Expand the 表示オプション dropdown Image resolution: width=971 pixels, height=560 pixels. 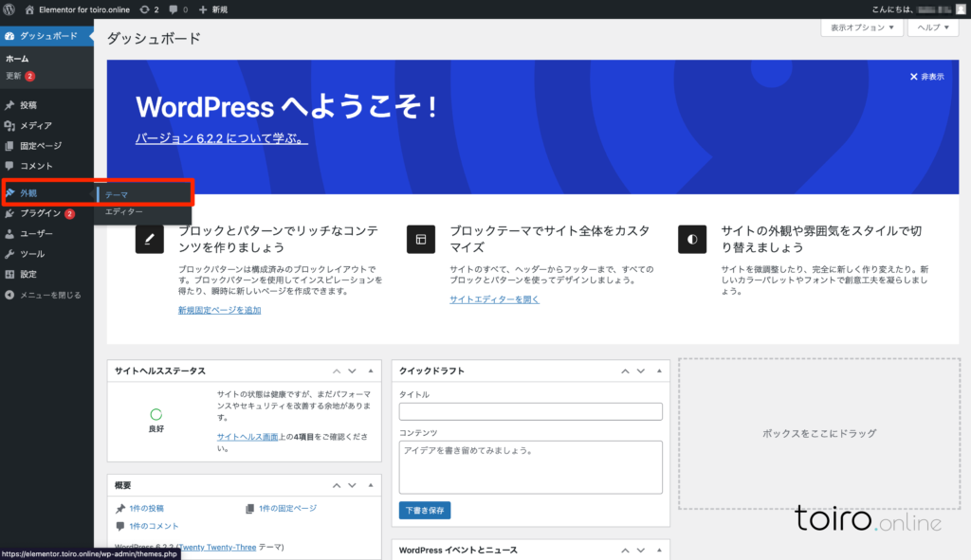[861, 27]
